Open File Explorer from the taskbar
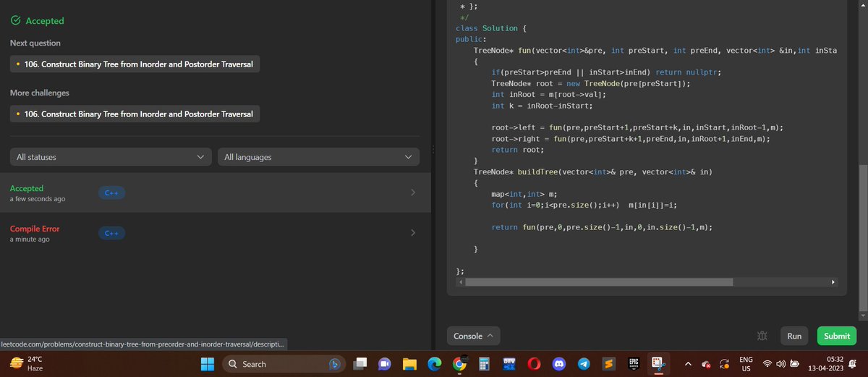Screen dimensions: 868x377 [x=409, y=364]
